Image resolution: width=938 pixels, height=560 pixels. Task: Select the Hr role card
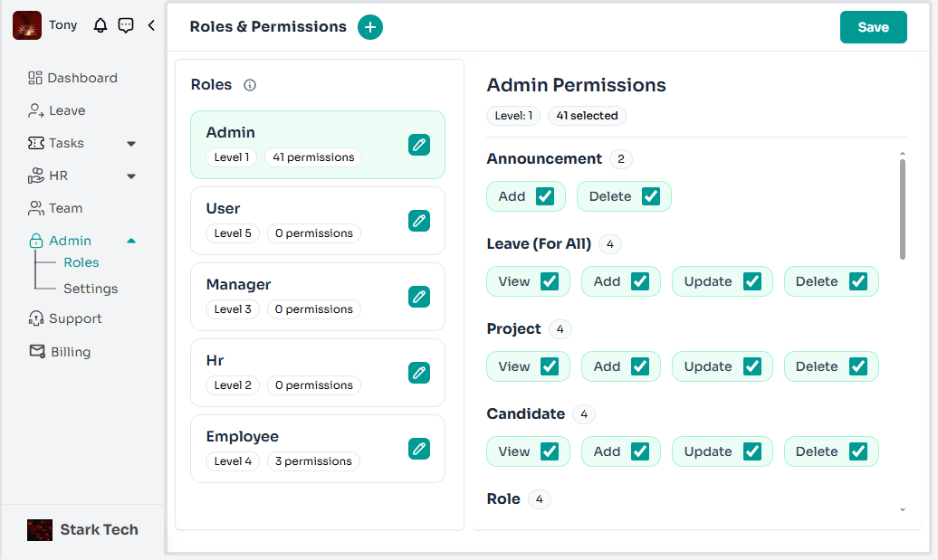[x=299, y=372]
